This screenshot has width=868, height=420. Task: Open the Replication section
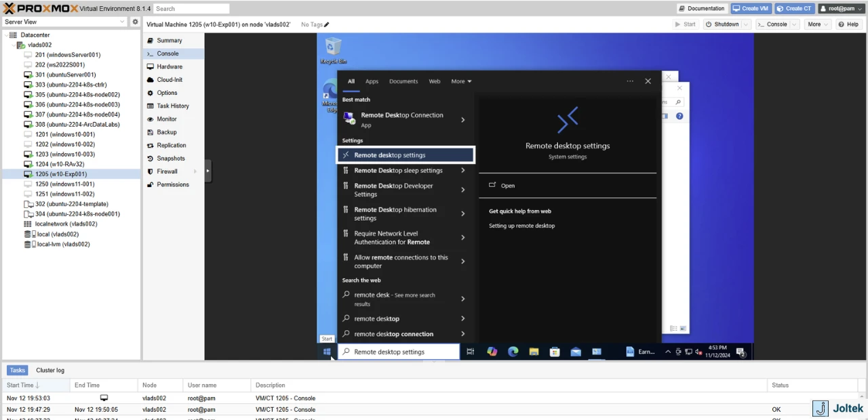coord(173,145)
